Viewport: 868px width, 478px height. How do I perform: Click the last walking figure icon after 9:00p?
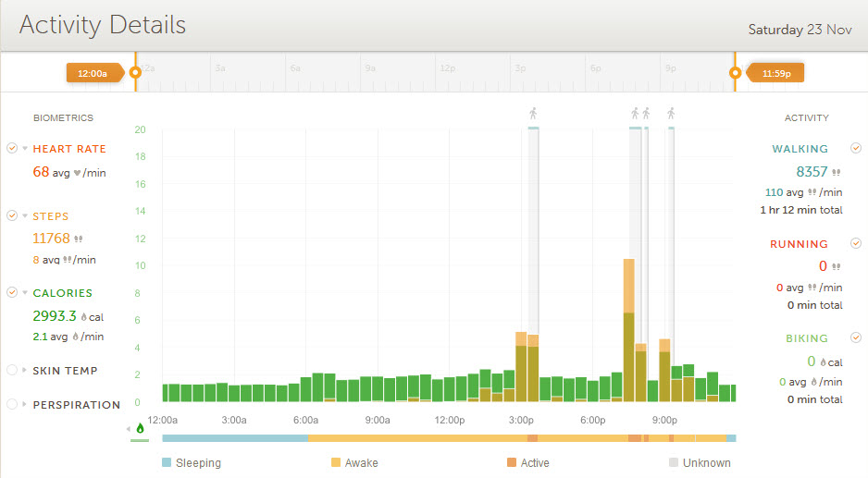pos(670,114)
